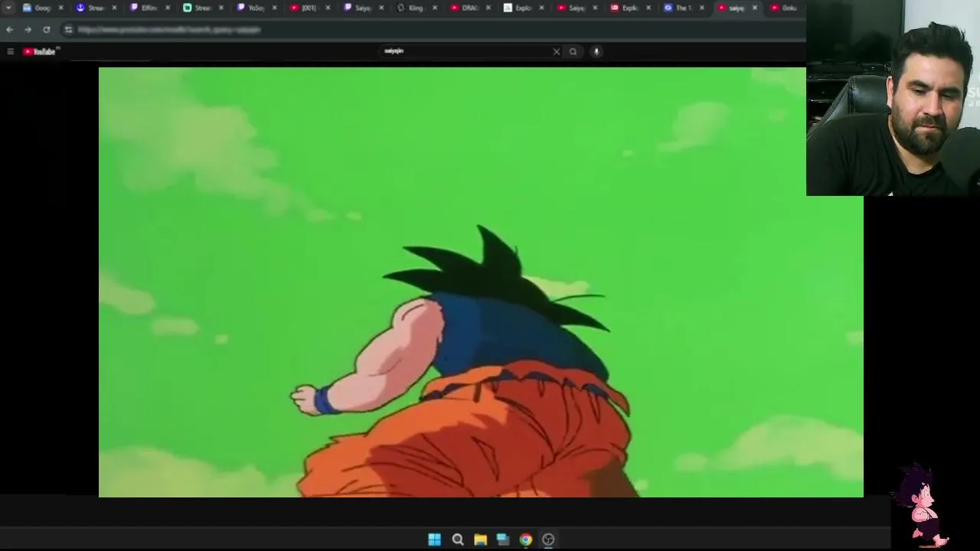
Task: Clear the YouTube search box text
Action: click(557, 51)
